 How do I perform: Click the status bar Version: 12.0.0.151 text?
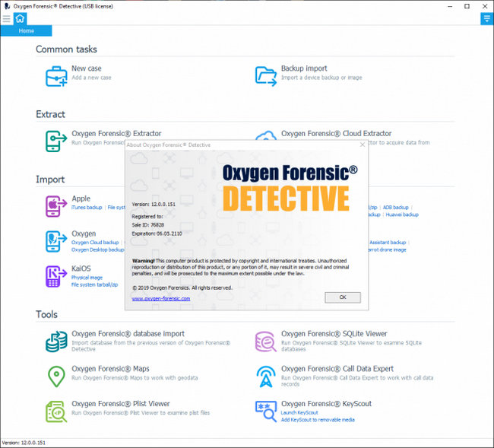click(x=24, y=443)
